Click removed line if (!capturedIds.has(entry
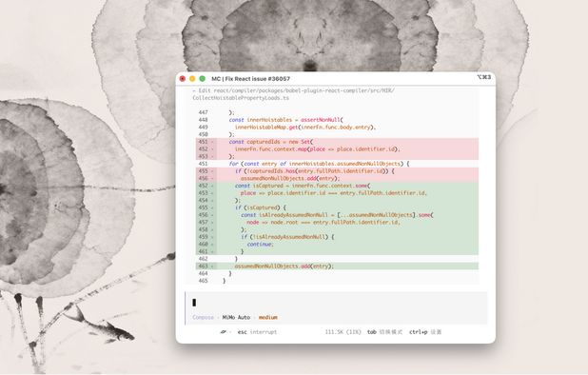 tap(337, 171)
